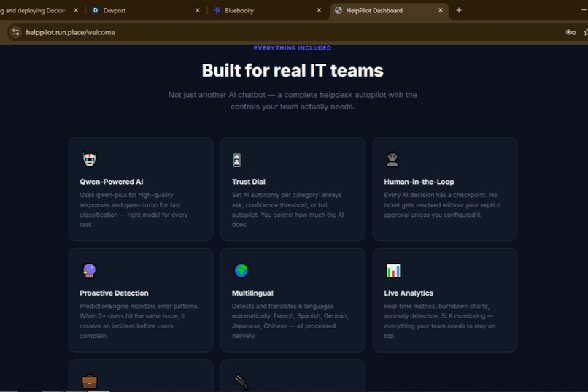The image size is (588, 392).
Task: Click the 'Not just another AI chatbot' subtitle
Action: click(x=293, y=101)
